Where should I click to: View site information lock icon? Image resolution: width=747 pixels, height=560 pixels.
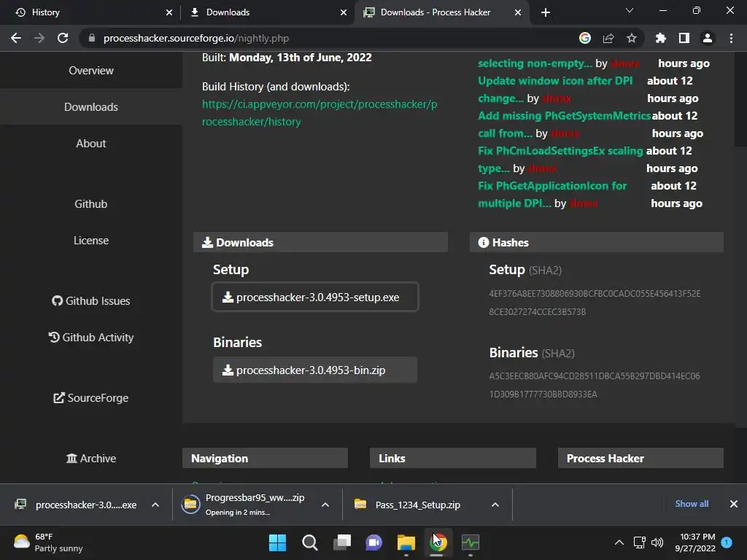click(92, 38)
